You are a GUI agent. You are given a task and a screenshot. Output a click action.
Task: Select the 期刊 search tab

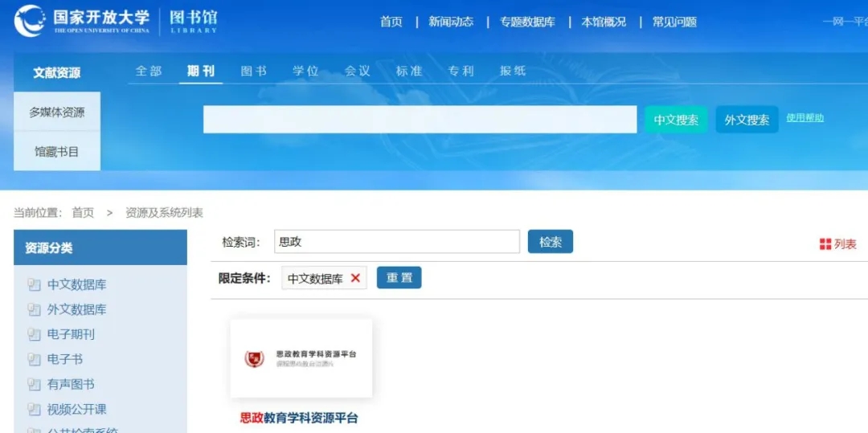tap(201, 71)
